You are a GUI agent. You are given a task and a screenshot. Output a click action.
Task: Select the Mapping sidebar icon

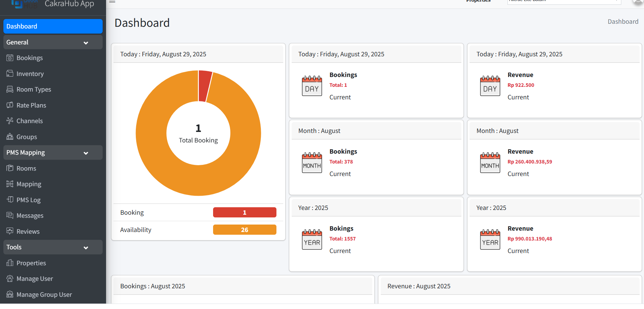click(10, 184)
